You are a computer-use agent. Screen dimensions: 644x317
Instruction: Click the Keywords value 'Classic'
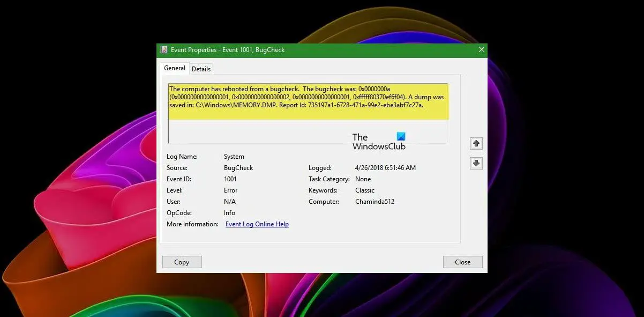[365, 190]
